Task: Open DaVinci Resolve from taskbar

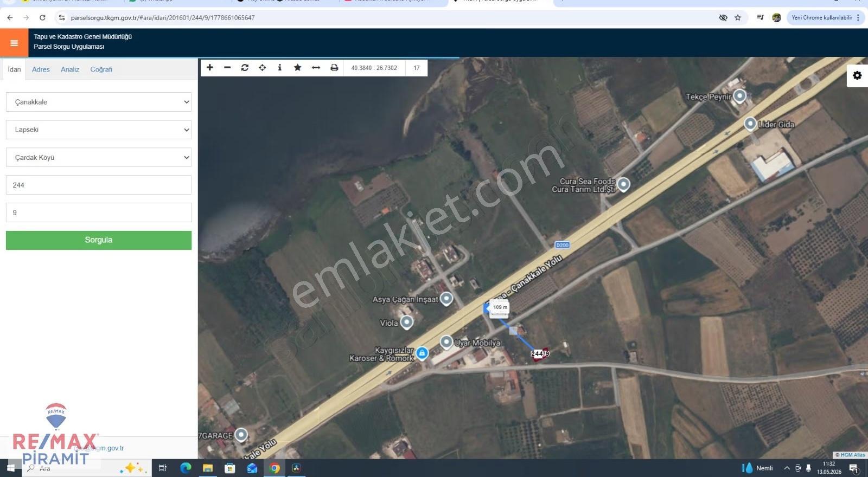Action: [x=297, y=468]
